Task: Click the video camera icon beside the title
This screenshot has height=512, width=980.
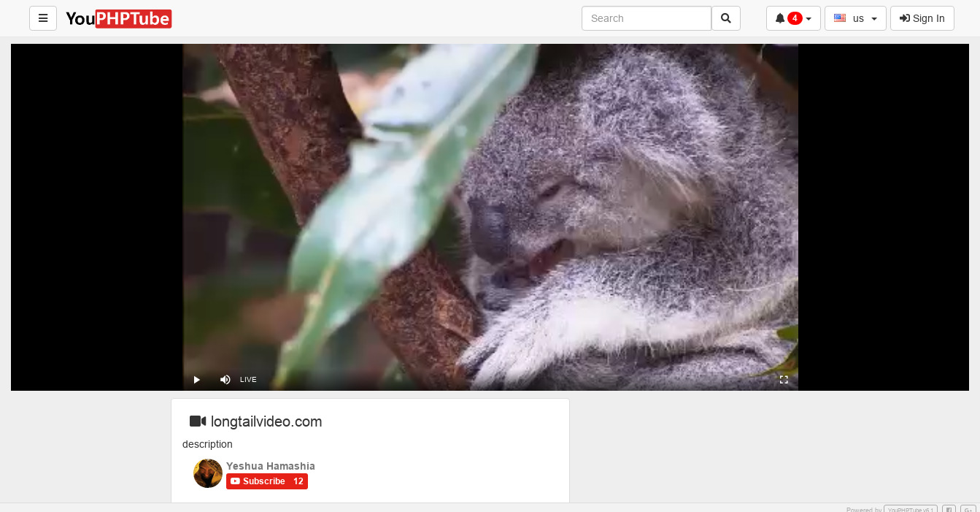Action: [198, 421]
